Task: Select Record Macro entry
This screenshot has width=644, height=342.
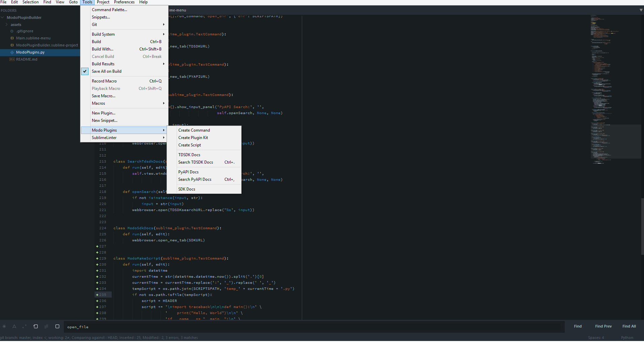Action: 124,81
